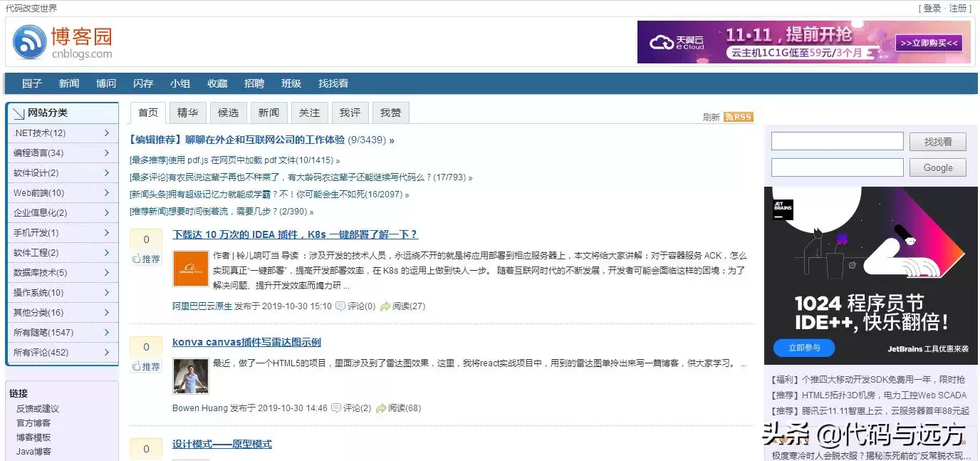Screen dimensions: 980x461
Task: Vote 推荐 on the IDEA 插件 post
Action: pos(145,259)
